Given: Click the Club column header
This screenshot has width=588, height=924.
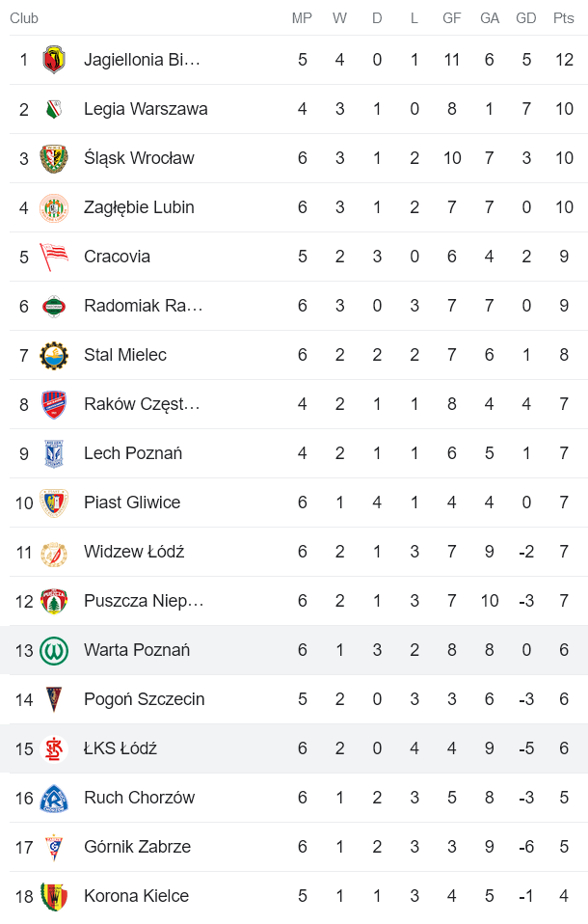Looking at the screenshot, I should 24,17.
